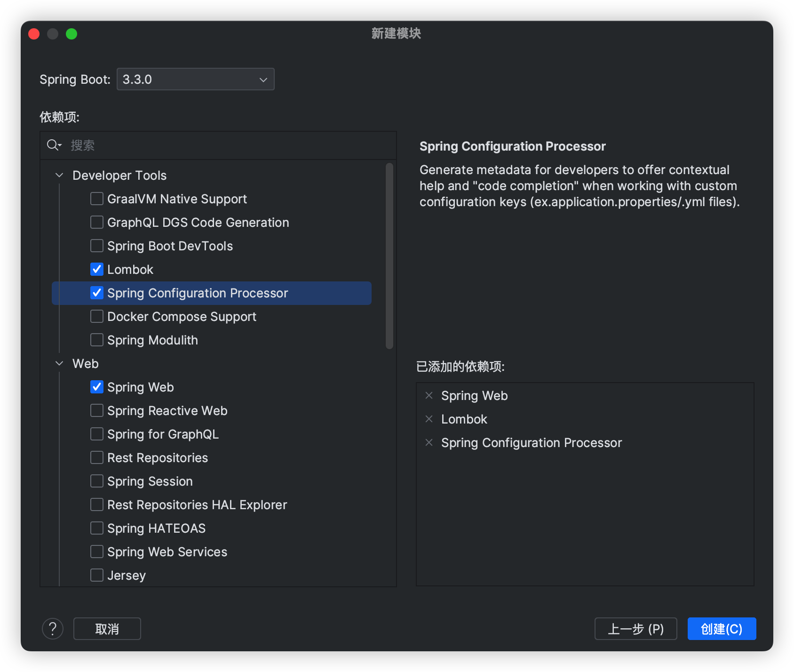The width and height of the screenshot is (794, 672).
Task: Click the 取消 cancel button
Action: click(x=107, y=629)
